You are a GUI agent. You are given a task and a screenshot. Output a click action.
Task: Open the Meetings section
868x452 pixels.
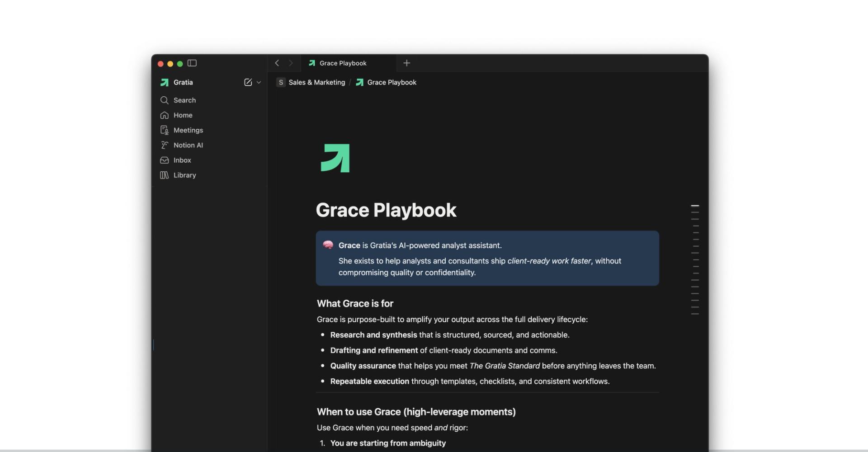coord(188,130)
